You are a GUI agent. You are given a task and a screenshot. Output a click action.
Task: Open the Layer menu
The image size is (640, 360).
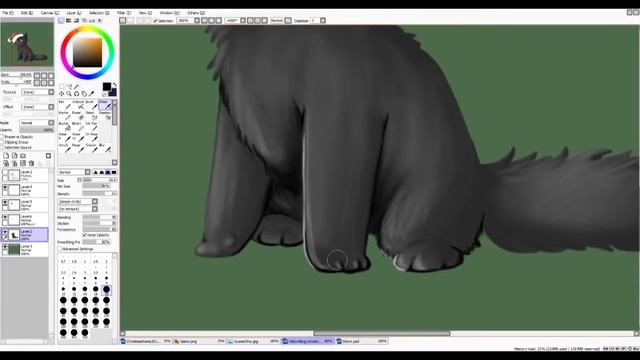[74, 13]
